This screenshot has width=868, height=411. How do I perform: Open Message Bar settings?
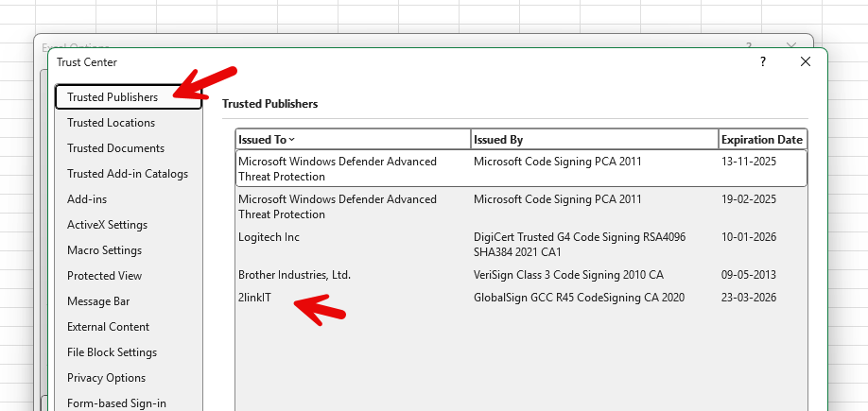[98, 301]
